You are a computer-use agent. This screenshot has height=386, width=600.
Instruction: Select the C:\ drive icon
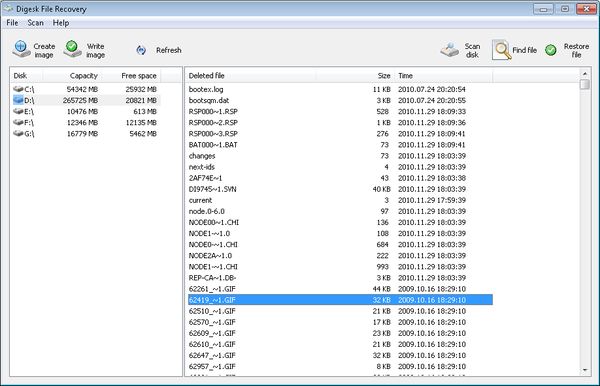[x=18, y=89]
